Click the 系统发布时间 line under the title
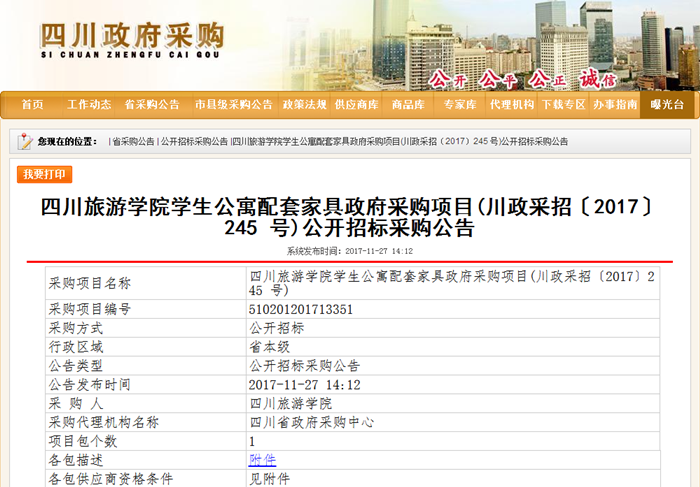This screenshot has width=700, height=487. [x=350, y=251]
